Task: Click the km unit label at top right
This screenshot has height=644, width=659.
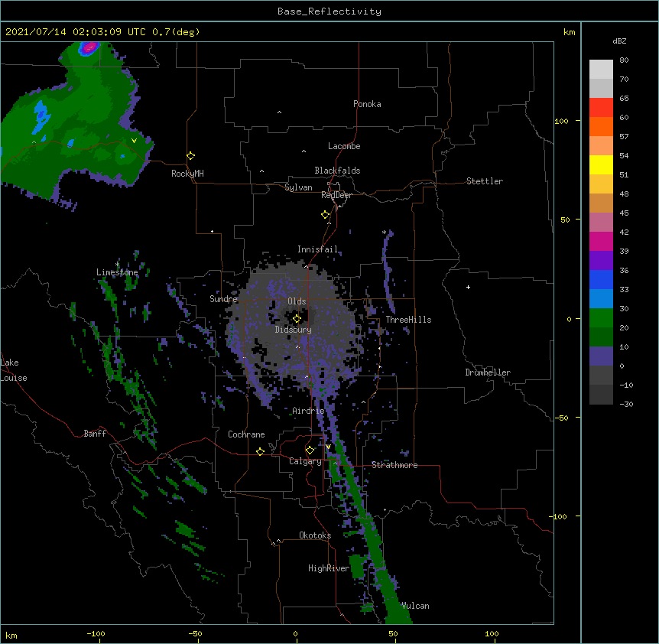Action: tap(569, 32)
